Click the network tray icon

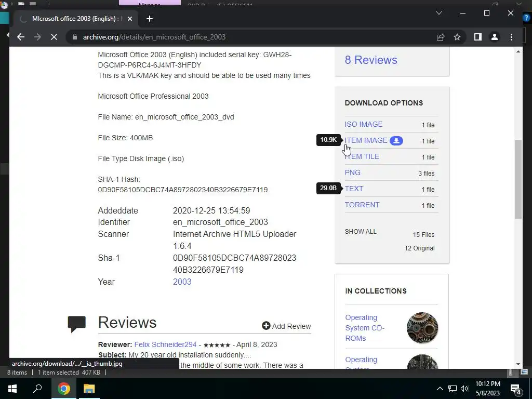tap(453, 389)
